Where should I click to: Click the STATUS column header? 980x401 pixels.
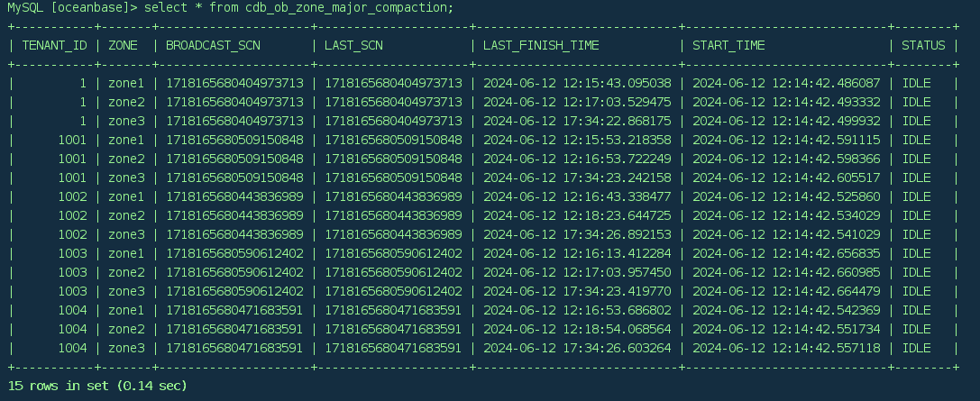click(923, 45)
